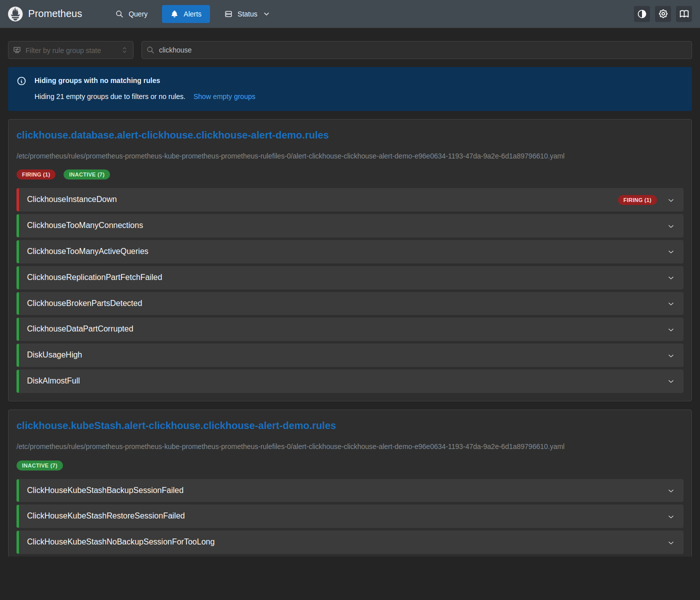Click the ClickhouseDataPartCorrupted rule name

click(x=80, y=328)
